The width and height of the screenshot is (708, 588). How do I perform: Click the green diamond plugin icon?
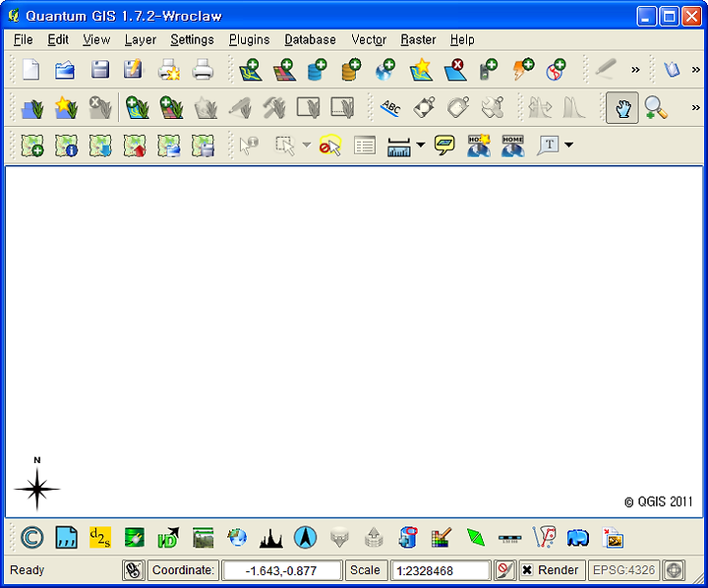click(476, 538)
